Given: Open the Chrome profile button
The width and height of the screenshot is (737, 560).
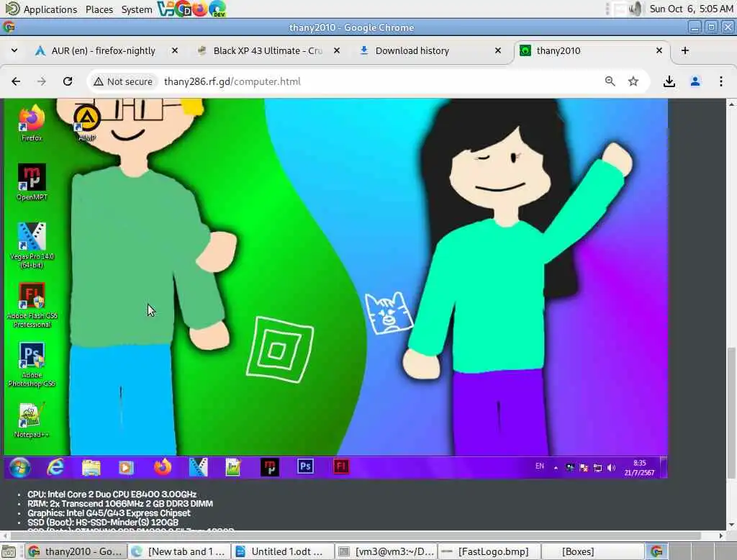Looking at the screenshot, I should click(695, 81).
